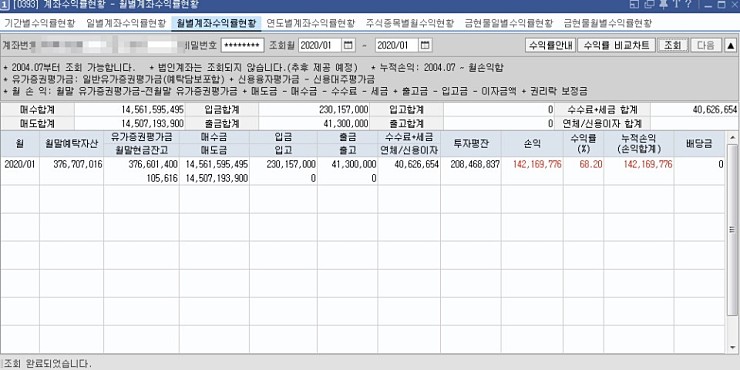Click the pin window icon in title bar
Viewport: 740px width, 370px height.
(664, 4)
